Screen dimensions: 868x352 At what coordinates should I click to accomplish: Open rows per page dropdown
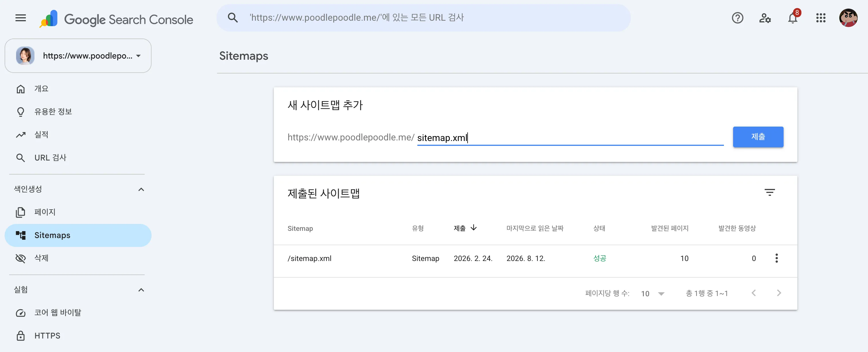[653, 294]
